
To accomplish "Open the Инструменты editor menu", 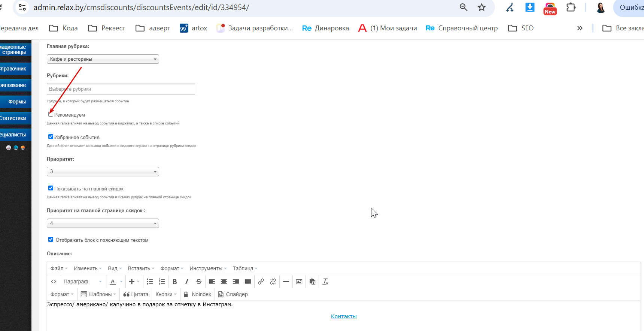I will [x=208, y=268].
